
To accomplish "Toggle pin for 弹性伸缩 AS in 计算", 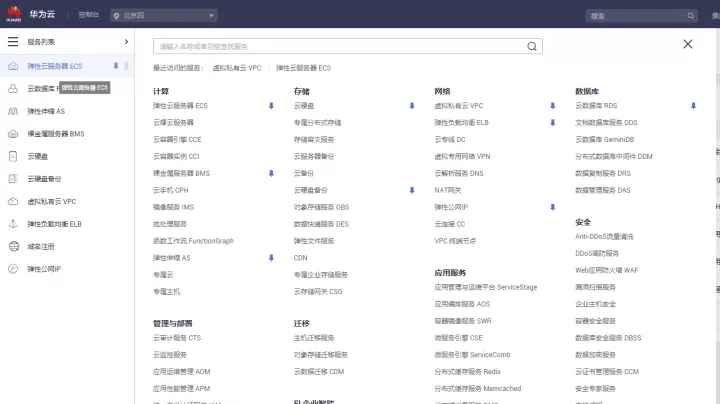I will (x=271, y=258).
